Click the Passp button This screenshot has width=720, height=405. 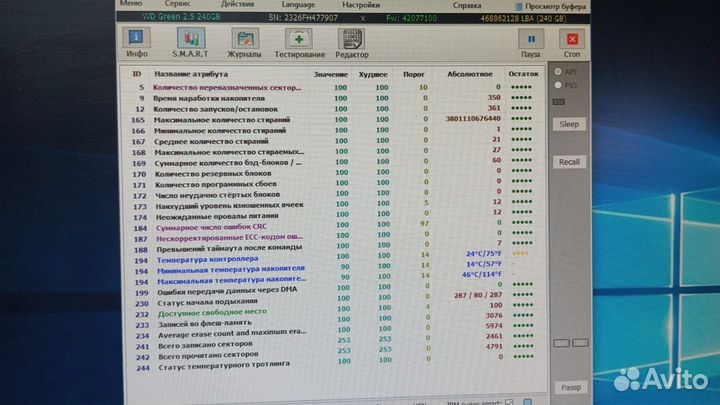[570, 387]
